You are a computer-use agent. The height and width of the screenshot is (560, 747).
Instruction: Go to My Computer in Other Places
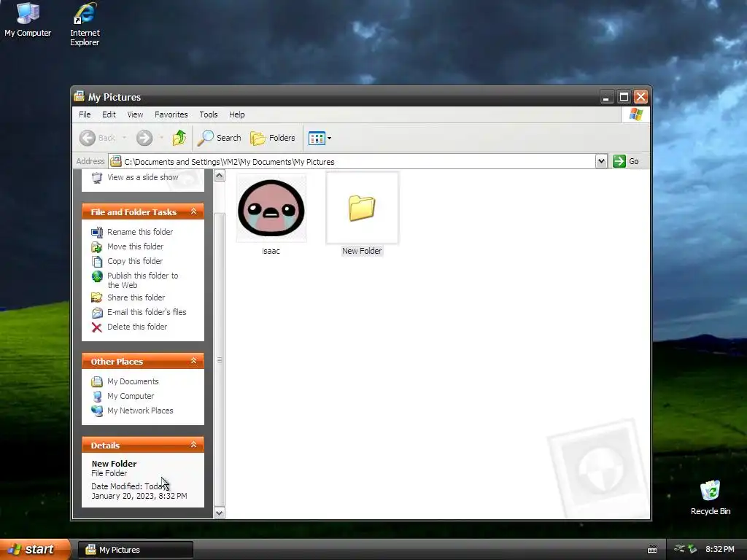131,396
